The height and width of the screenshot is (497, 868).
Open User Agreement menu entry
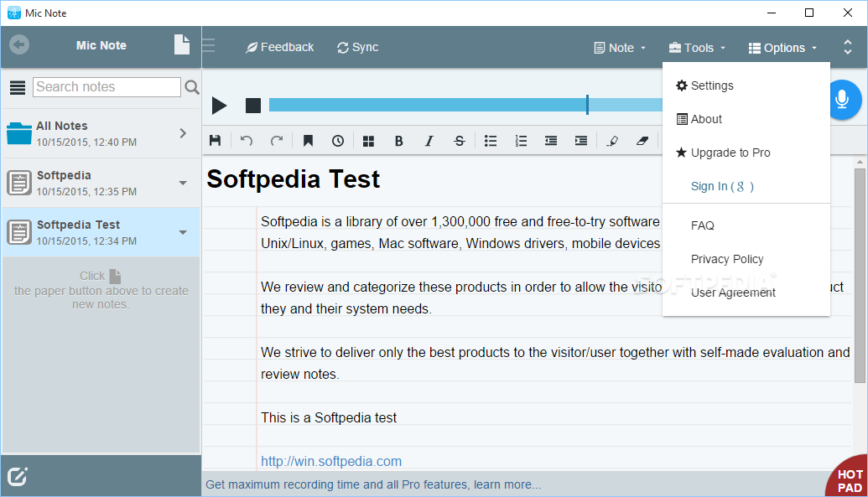(x=746, y=293)
